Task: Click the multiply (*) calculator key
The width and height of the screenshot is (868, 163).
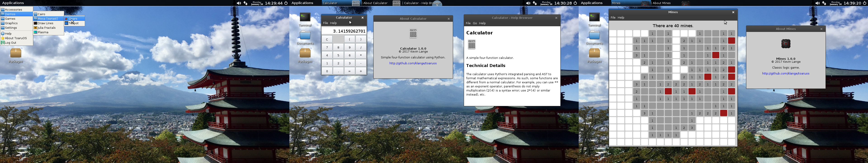Action: (x=361, y=55)
